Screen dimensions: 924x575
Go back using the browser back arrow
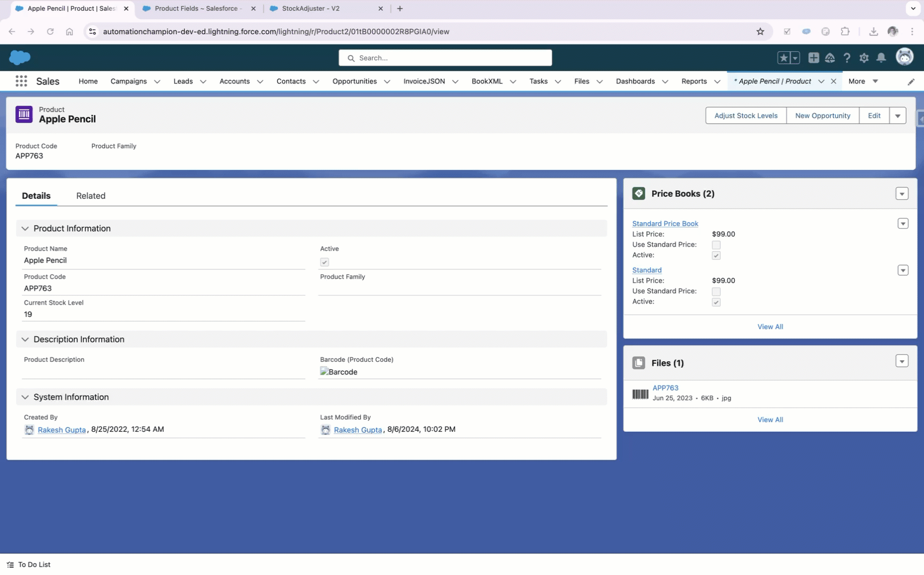(x=12, y=32)
